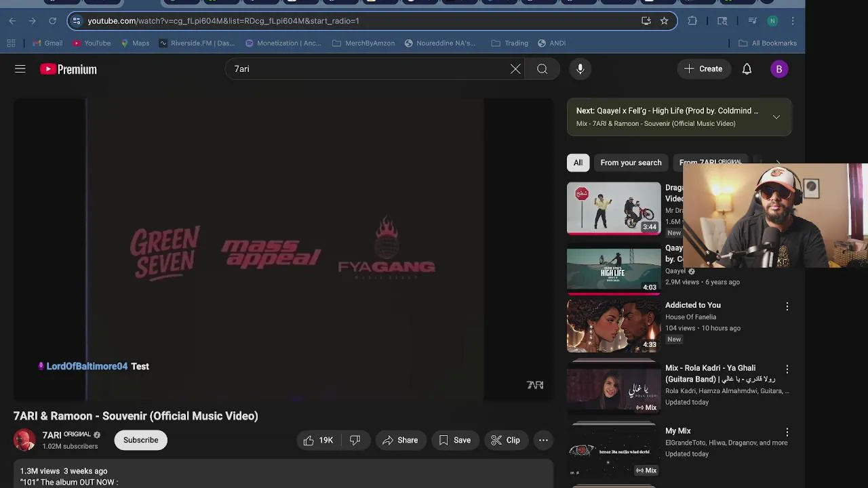Open options for Rola Kadri mix
Image resolution: width=868 pixels, height=488 pixels.
coord(787,370)
